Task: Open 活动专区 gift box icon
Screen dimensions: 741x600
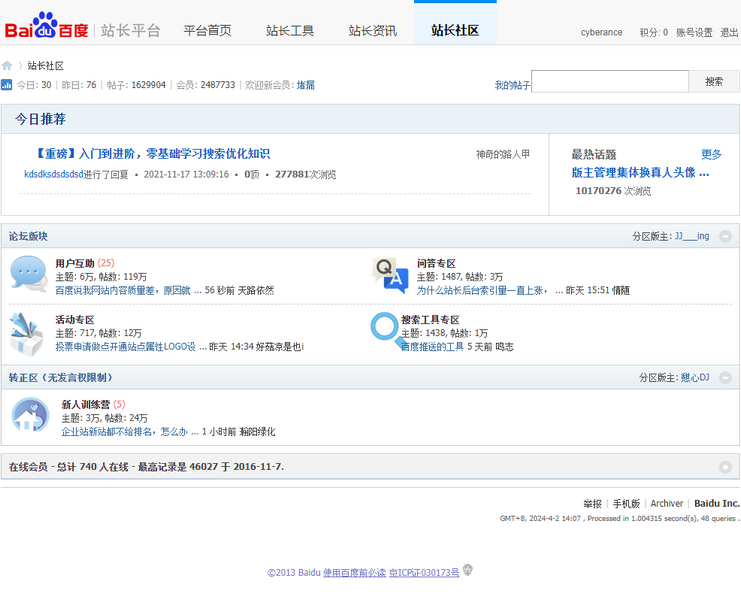Action: tap(26, 333)
